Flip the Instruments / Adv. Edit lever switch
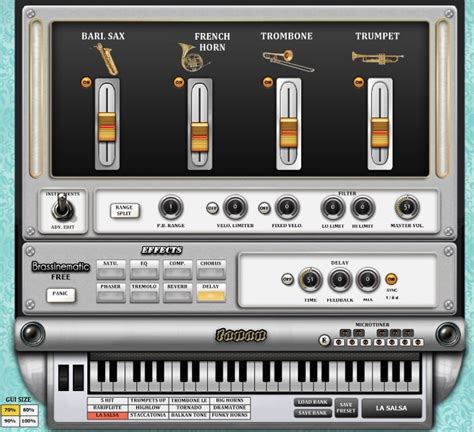The image size is (474, 432). point(62,208)
